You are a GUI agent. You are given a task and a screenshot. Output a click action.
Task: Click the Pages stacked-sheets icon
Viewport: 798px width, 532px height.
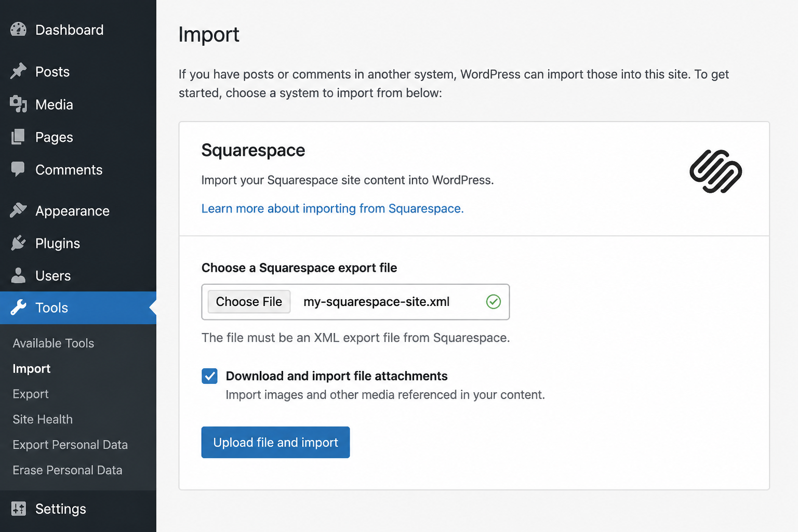(x=18, y=137)
